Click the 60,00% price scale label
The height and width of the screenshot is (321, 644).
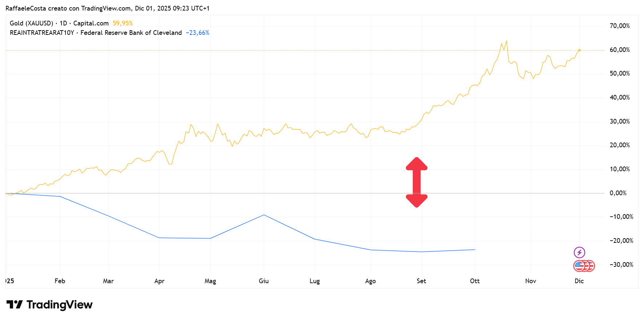620,50
